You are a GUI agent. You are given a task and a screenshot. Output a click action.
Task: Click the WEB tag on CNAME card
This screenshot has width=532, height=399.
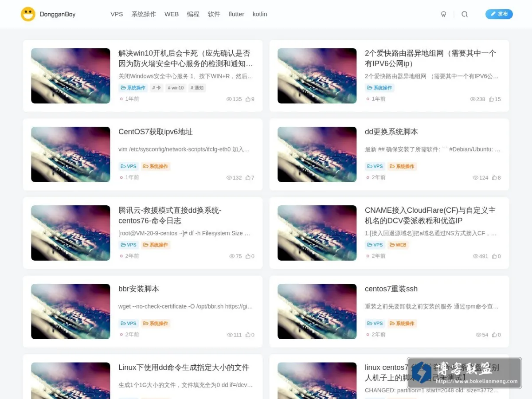pyautogui.click(x=398, y=245)
